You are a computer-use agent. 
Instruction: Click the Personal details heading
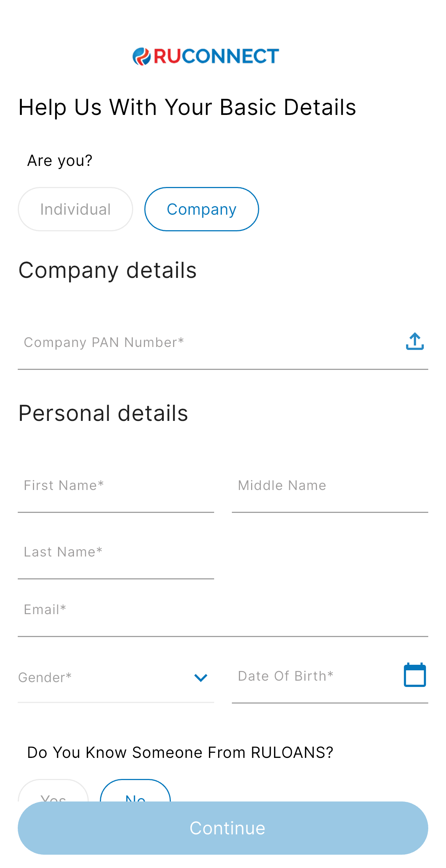103,413
